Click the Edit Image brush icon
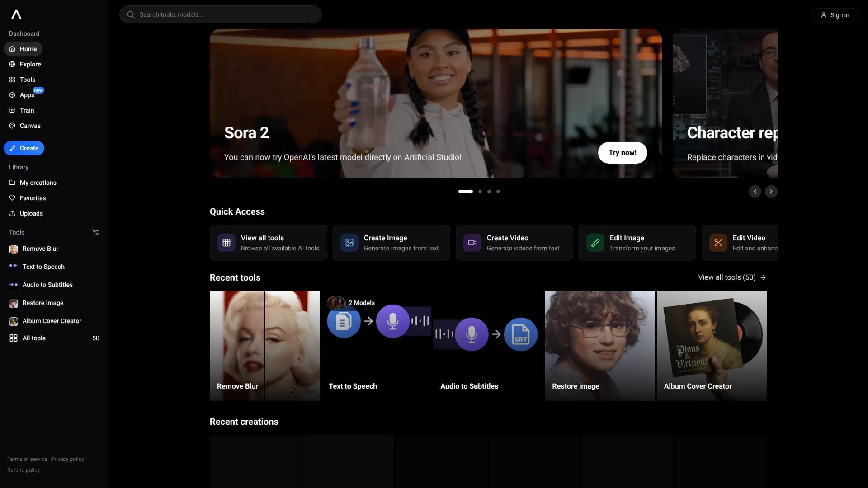This screenshot has width=868, height=488. [x=595, y=243]
